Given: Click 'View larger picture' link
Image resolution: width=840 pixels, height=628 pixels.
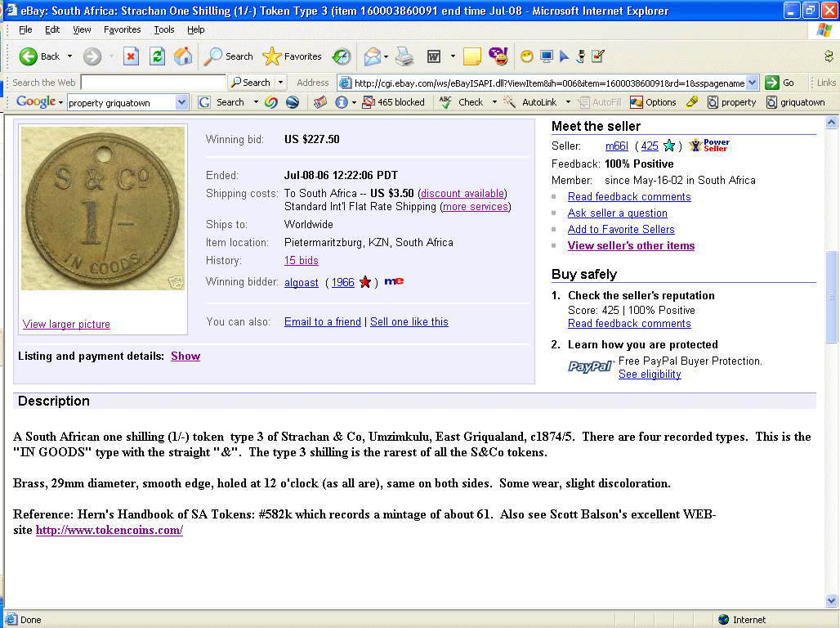Looking at the screenshot, I should [x=66, y=324].
